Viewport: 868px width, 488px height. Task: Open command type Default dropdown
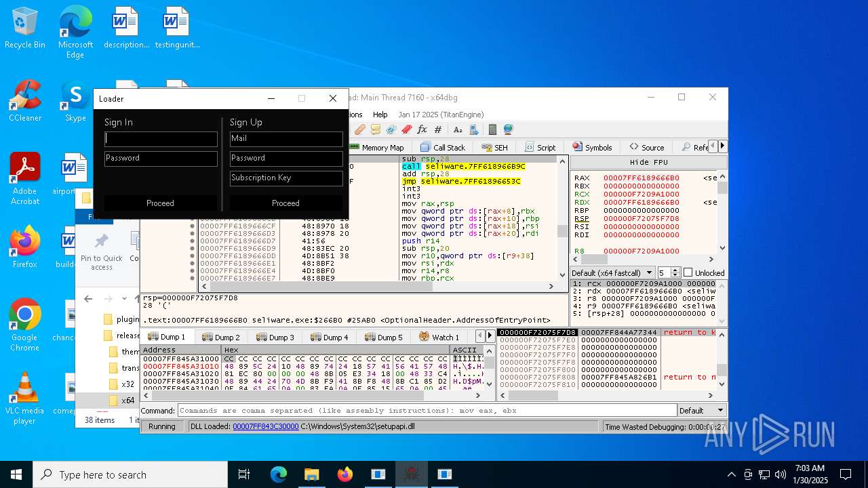click(x=702, y=410)
